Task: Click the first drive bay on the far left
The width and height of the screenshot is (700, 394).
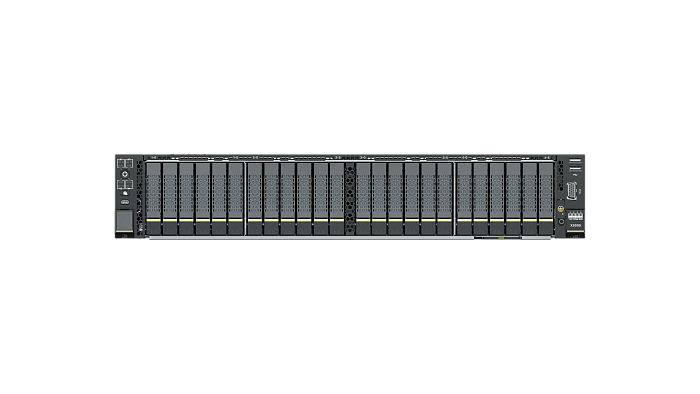Action: click(153, 199)
